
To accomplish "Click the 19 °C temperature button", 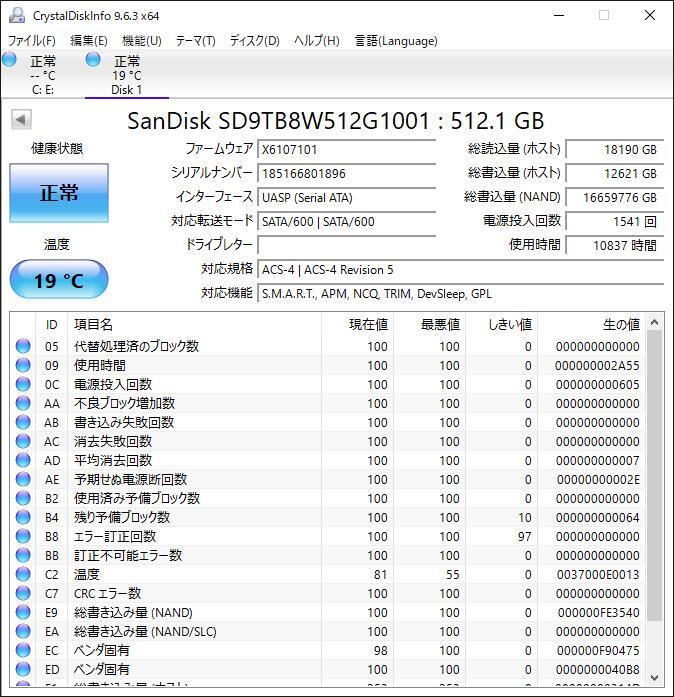I will (x=59, y=280).
